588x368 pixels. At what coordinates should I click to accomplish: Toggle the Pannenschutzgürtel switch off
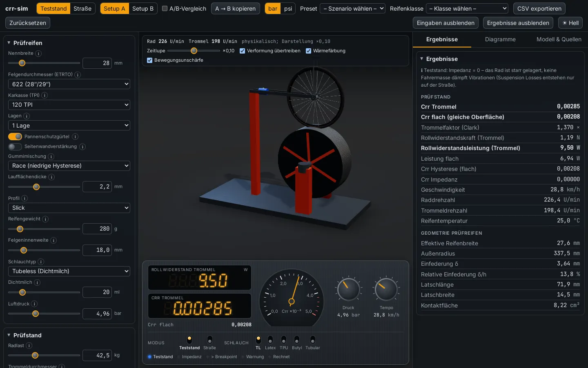click(15, 137)
